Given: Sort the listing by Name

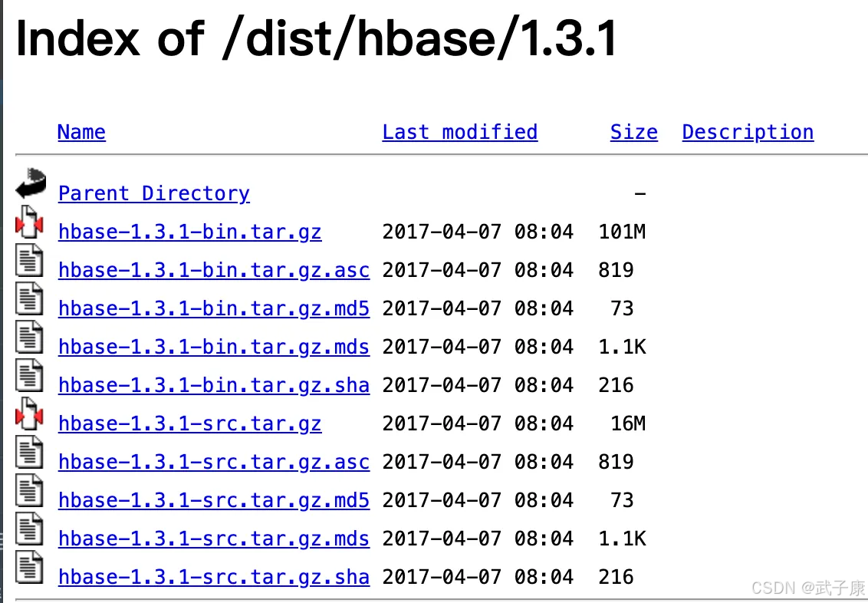Looking at the screenshot, I should [x=81, y=132].
